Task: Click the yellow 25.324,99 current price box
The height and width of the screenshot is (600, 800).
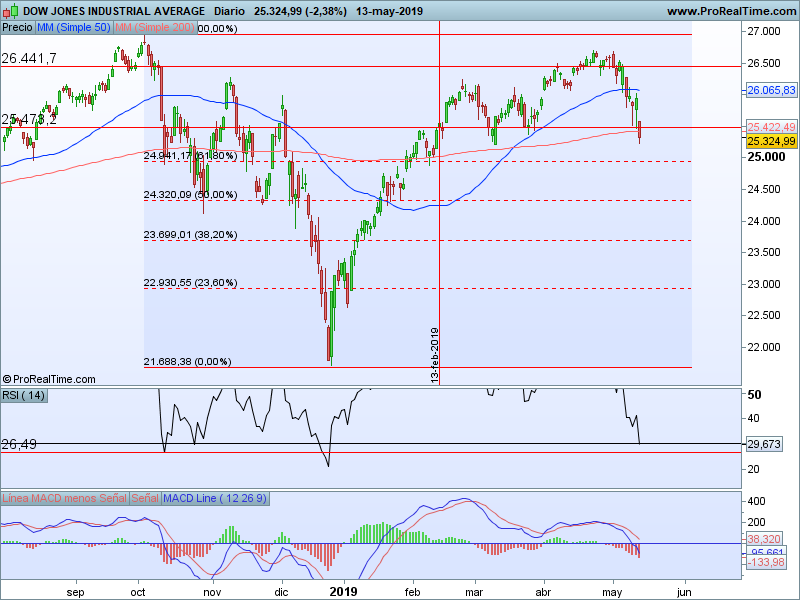Action: tap(771, 141)
